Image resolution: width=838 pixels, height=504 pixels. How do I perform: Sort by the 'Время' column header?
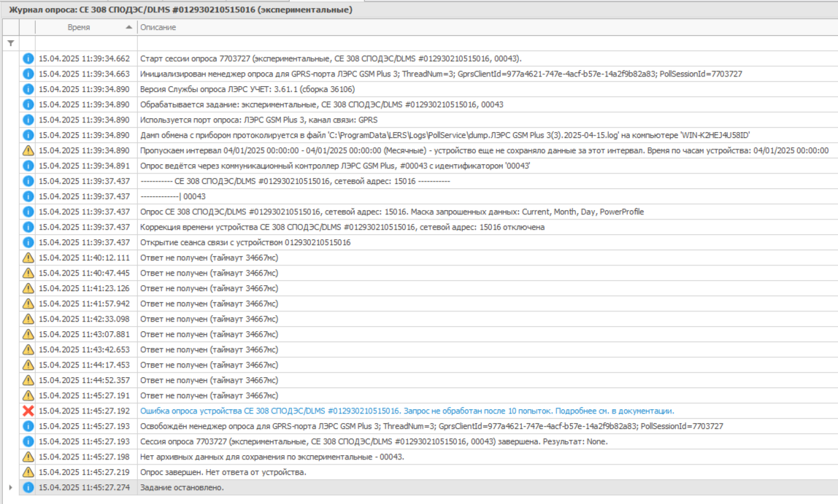point(86,27)
